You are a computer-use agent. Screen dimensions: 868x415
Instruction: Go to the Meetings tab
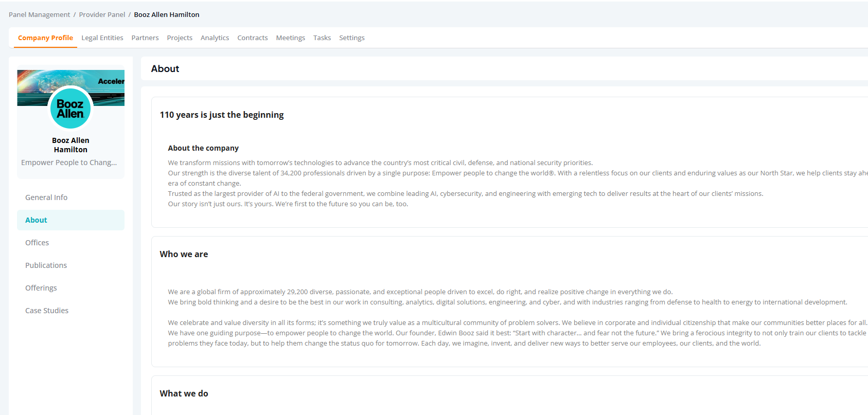tap(290, 38)
